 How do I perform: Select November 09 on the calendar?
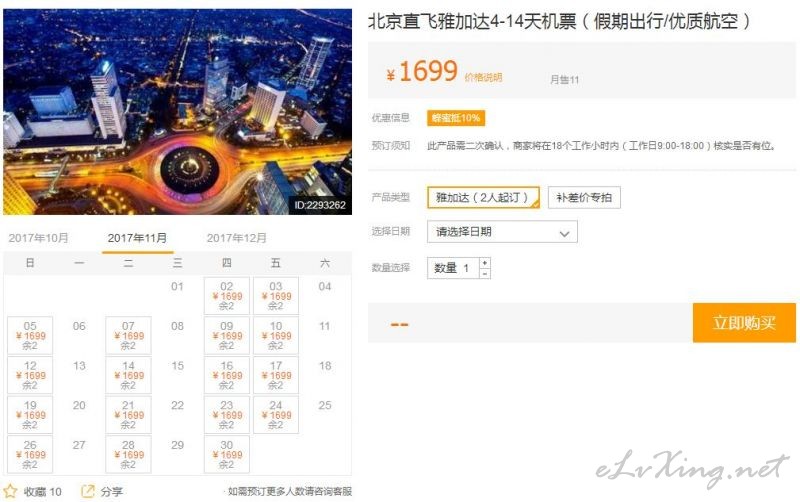[227, 335]
